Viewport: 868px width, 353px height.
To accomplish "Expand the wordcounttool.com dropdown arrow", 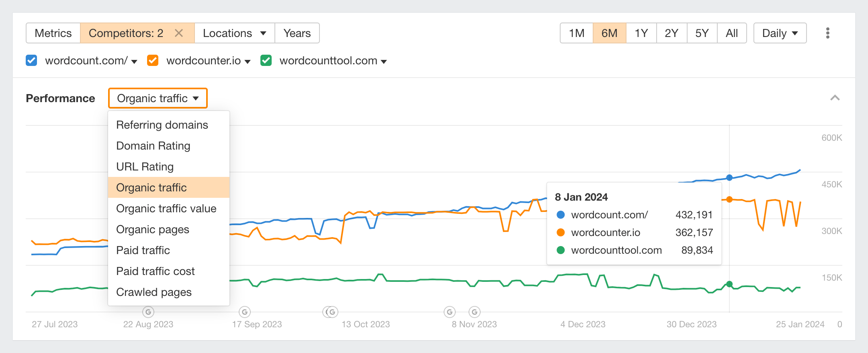I will [x=384, y=62].
